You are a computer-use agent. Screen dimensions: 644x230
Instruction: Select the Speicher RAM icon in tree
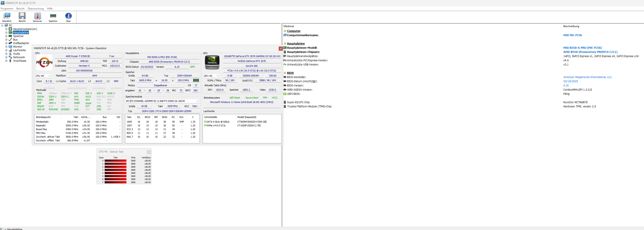(10, 36)
